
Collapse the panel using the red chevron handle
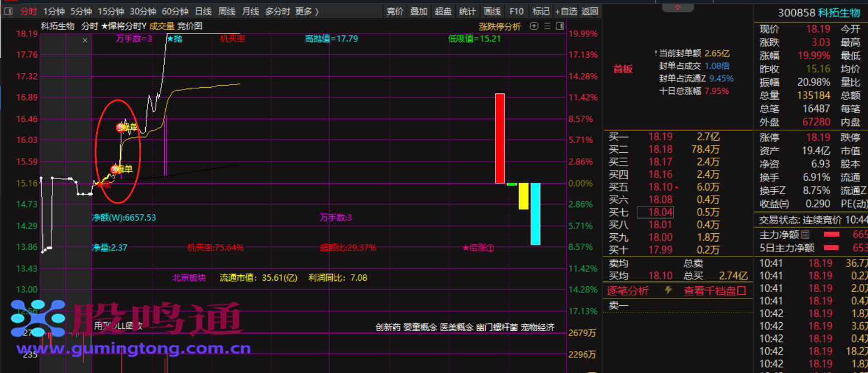coord(678,7)
